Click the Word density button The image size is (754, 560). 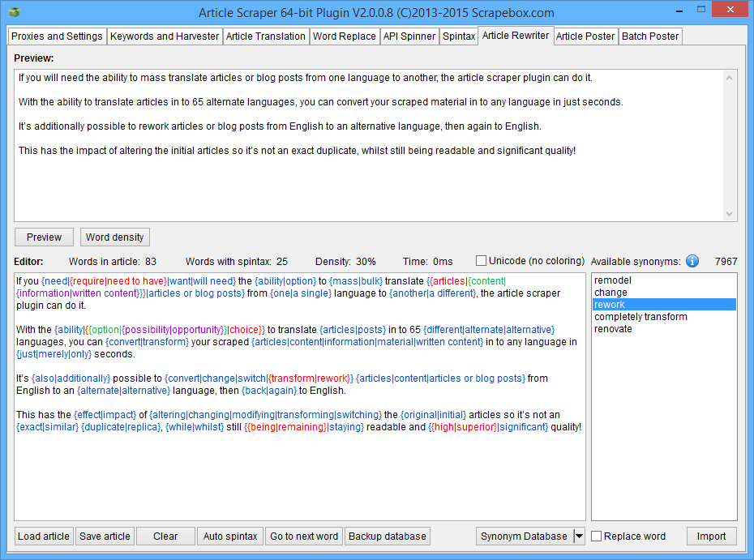[115, 237]
